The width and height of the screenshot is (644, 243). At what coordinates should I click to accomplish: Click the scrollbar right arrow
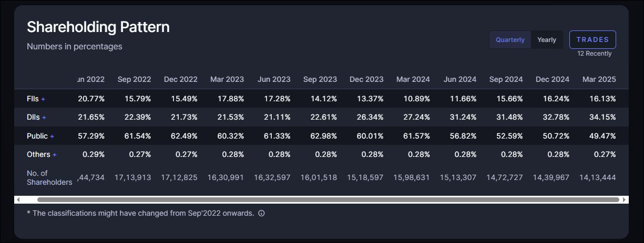625,200
